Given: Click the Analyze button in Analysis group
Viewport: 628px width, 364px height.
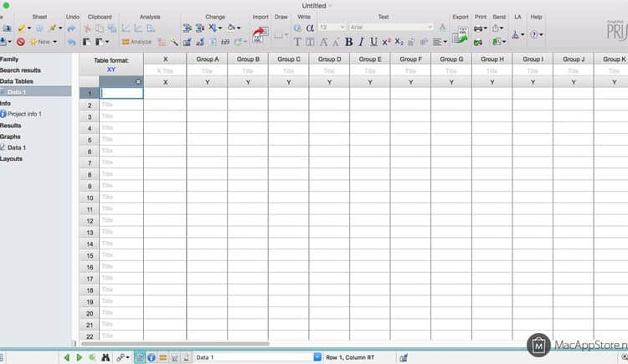Looking at the screenshot, I should coord(136,41).
